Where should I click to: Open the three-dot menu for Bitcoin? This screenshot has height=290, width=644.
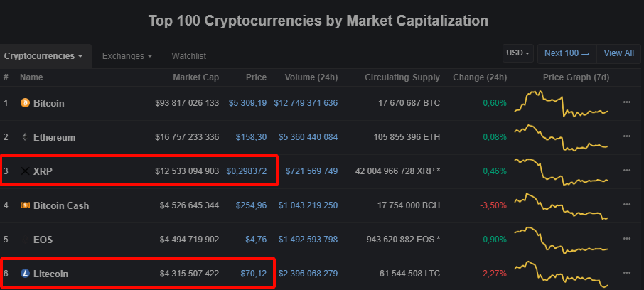(x=627, y=102)
